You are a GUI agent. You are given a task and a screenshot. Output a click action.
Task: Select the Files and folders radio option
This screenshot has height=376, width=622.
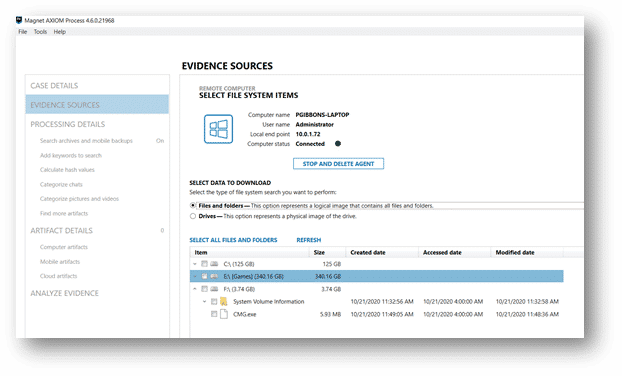(193, 205)
